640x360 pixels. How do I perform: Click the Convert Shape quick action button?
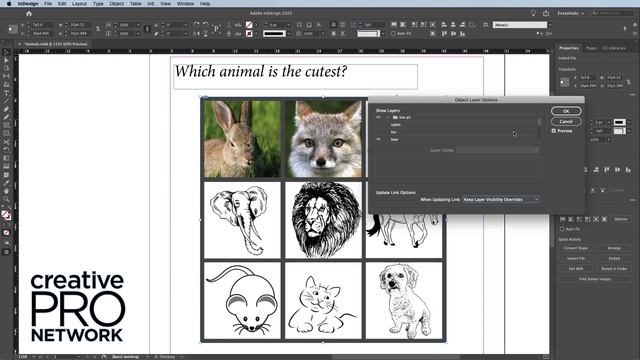pyautogui.click(x=576, y=248)
